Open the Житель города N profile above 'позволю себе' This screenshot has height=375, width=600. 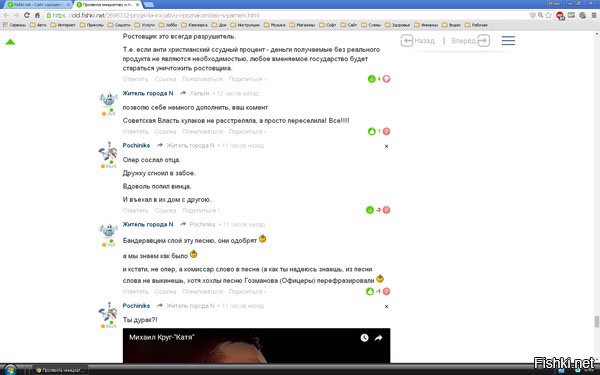[148, 93]
